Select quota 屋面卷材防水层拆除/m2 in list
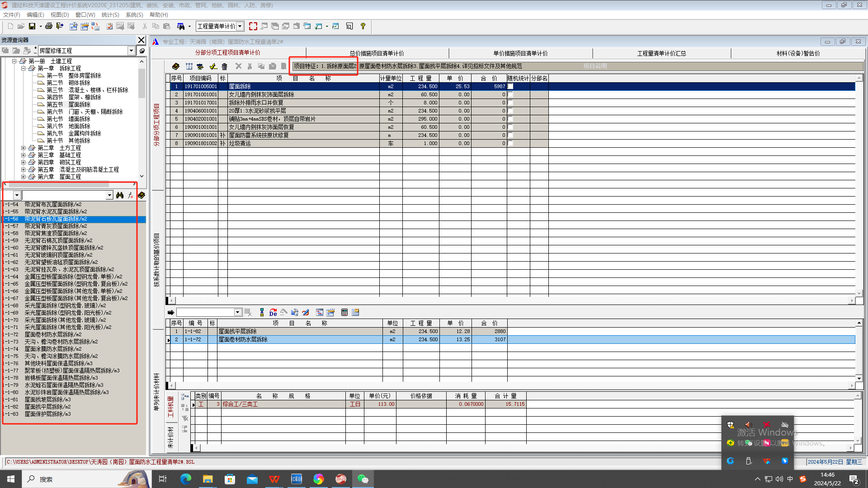This screenshot has height=488, width=868. tap(53, 334)
